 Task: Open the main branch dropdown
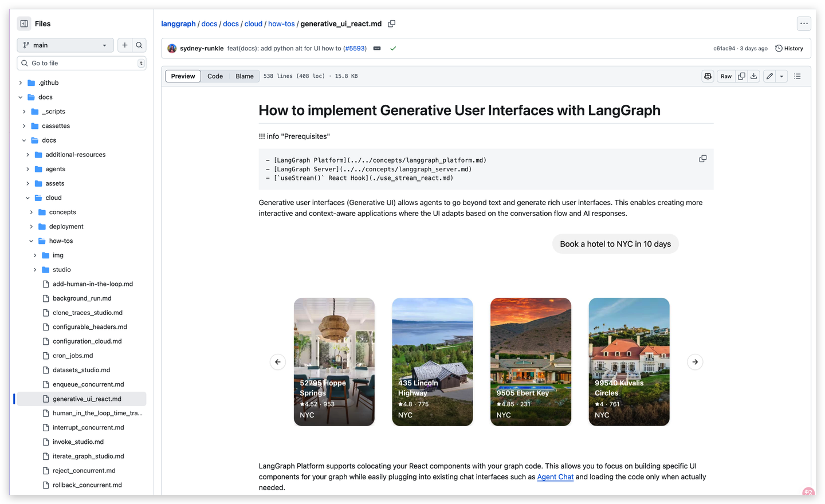point(65,45)
